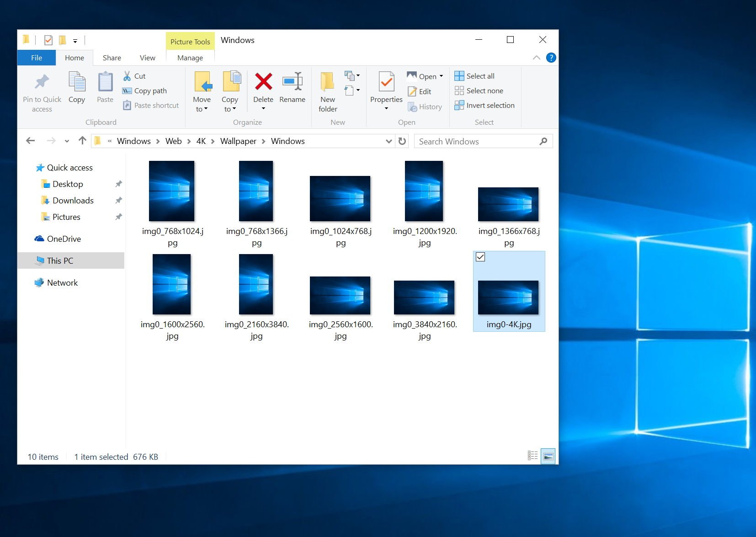Navigate to Web in the breadcrumb
Viewport: 756px width, 537px height.
[174, 141]
